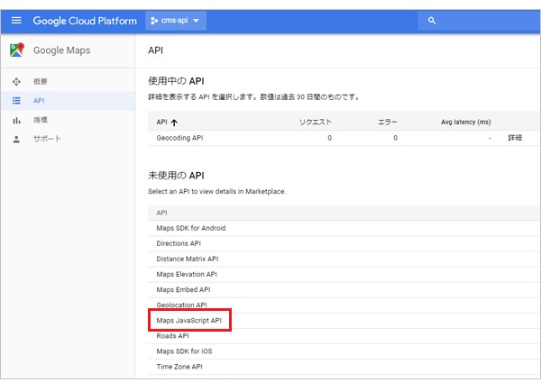The image size is (541, 392).
Task: Click the 未使用の API heading
Action: [x=176, y=176]
